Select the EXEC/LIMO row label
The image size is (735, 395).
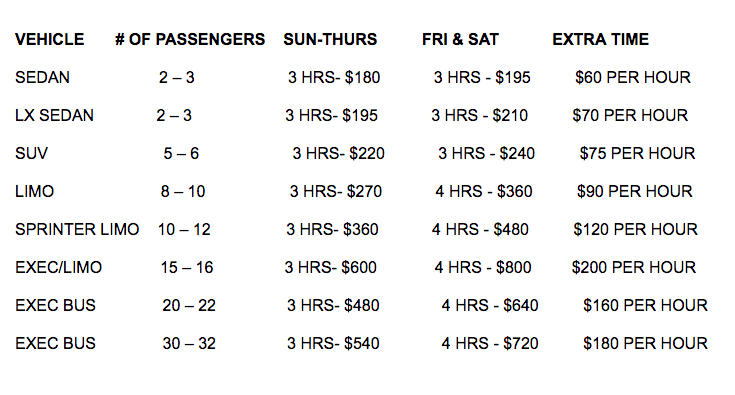tap(59, 267)
